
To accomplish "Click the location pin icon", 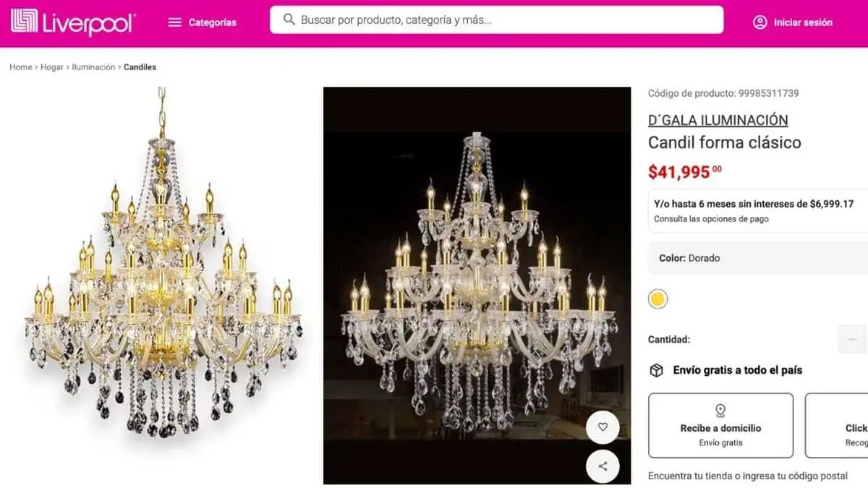I will point(720,411).
